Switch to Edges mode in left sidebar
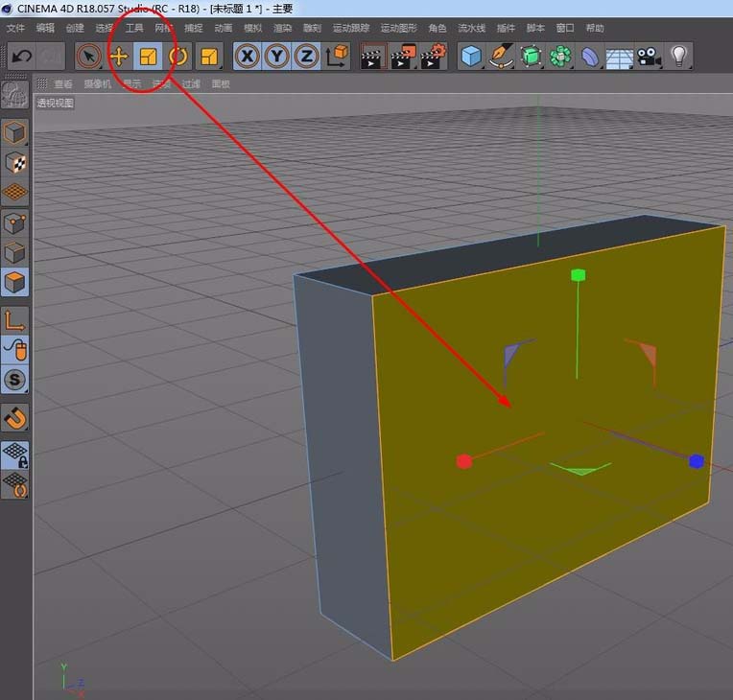This screenshot has width=733, height=700. pos(15,253)
